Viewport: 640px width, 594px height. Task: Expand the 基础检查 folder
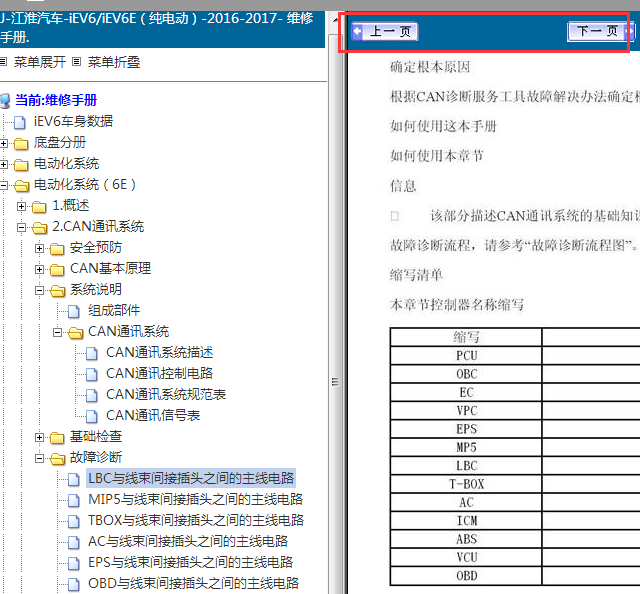pos(40,438)
